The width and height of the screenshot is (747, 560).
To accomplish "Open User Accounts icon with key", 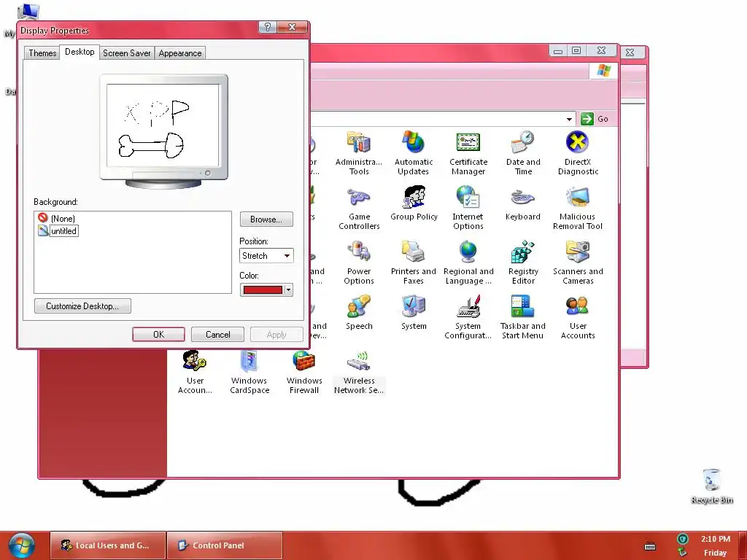I will [195, 371].
